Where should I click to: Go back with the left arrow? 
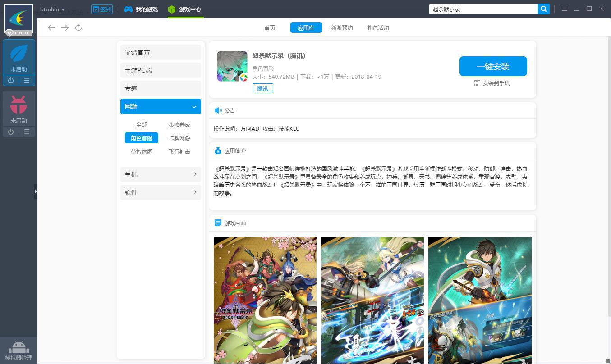pyautogui.click(x=51, y=28)
